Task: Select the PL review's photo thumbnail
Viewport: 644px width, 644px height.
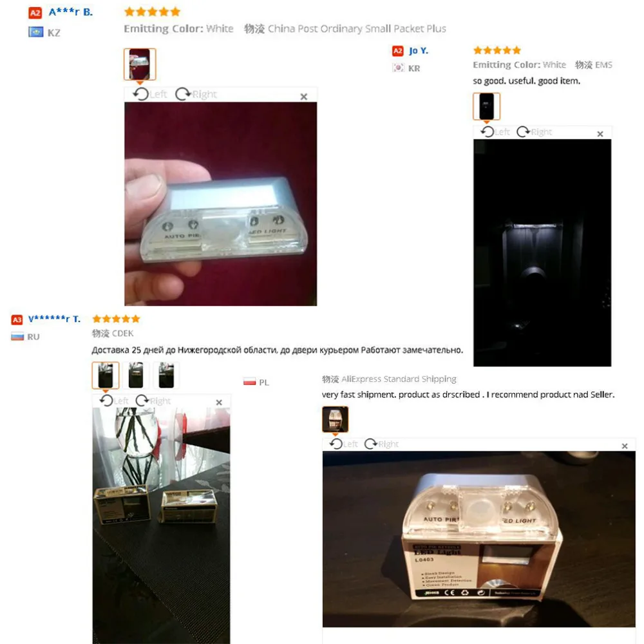Action: pos(335,419)
